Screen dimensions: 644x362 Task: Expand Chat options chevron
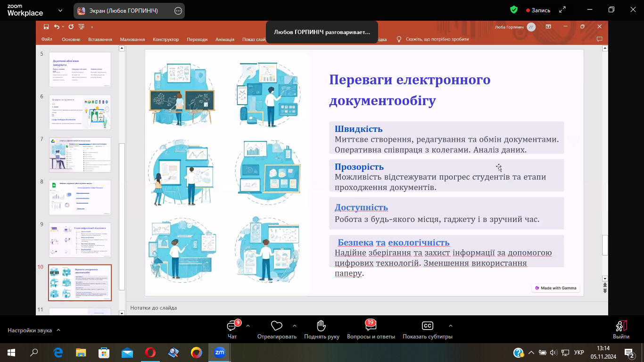point(248,326)
